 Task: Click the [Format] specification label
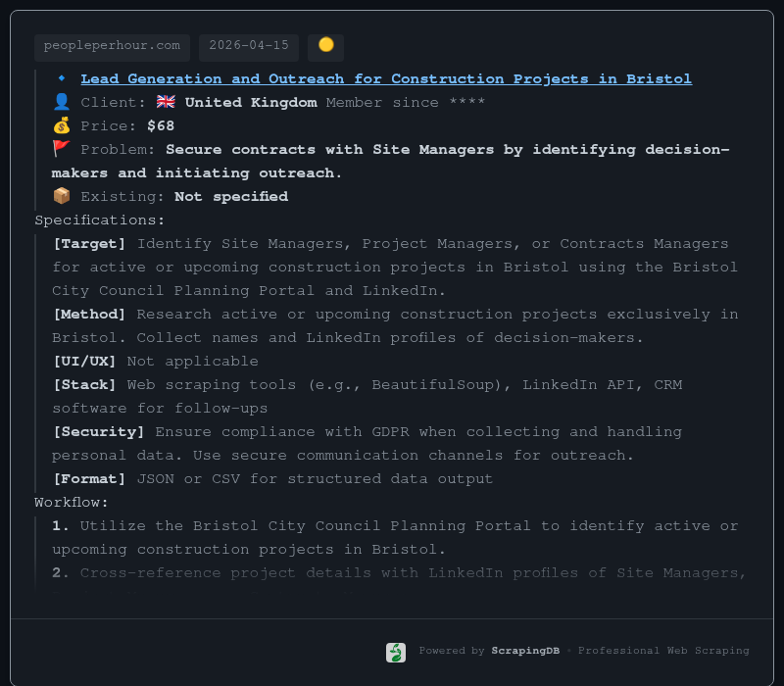(x=89, y=478)
